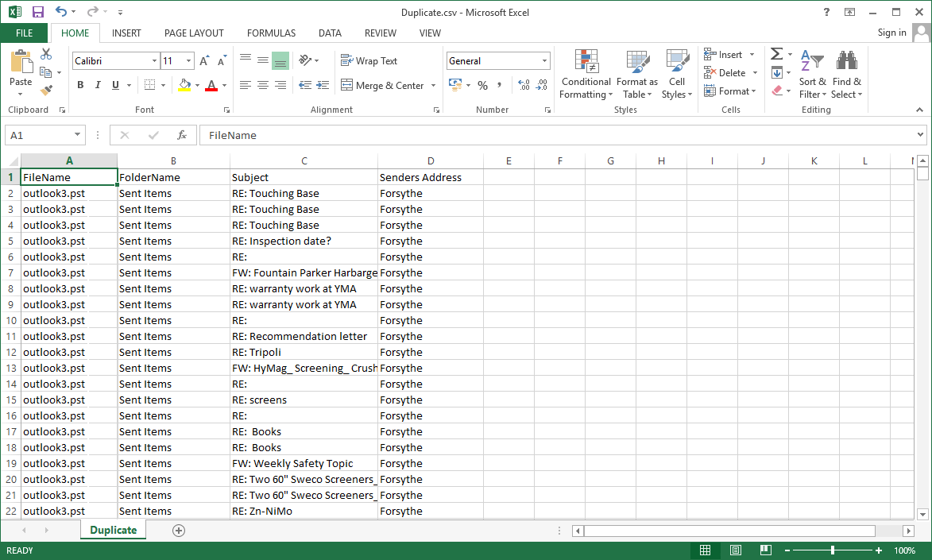This screenshot has width=932, height=560.
Task: Undo the last action
Action: pos(61,12)
